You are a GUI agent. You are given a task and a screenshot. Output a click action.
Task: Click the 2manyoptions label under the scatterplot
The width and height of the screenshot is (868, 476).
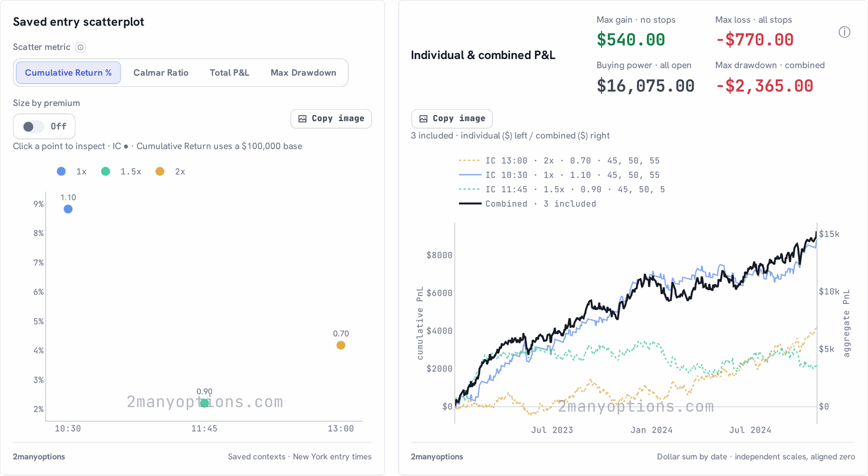pos(39,457)
